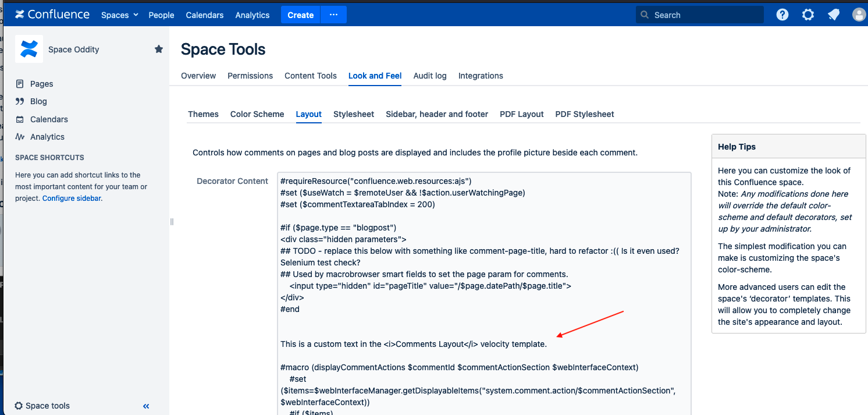Star the Space Oddity space
The image size is (868, 415).
pyautogui.click(x=159, y=49)
